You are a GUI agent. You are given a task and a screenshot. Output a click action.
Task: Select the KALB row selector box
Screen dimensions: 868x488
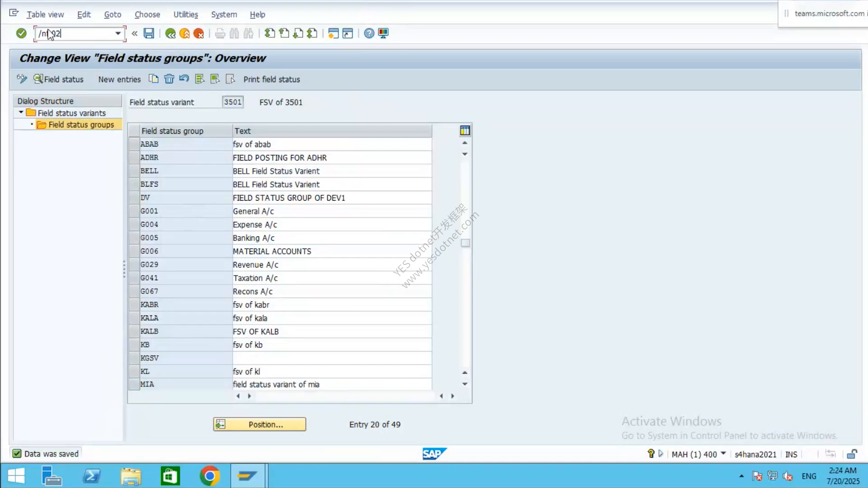point(134,331)
